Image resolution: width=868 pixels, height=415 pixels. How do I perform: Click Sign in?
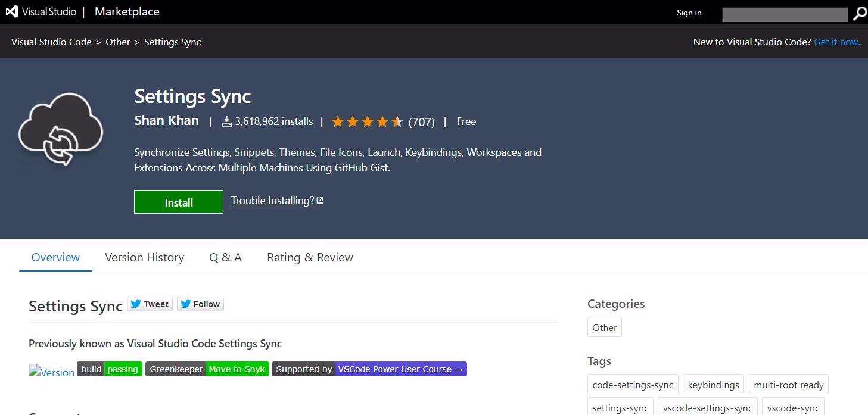689,13
